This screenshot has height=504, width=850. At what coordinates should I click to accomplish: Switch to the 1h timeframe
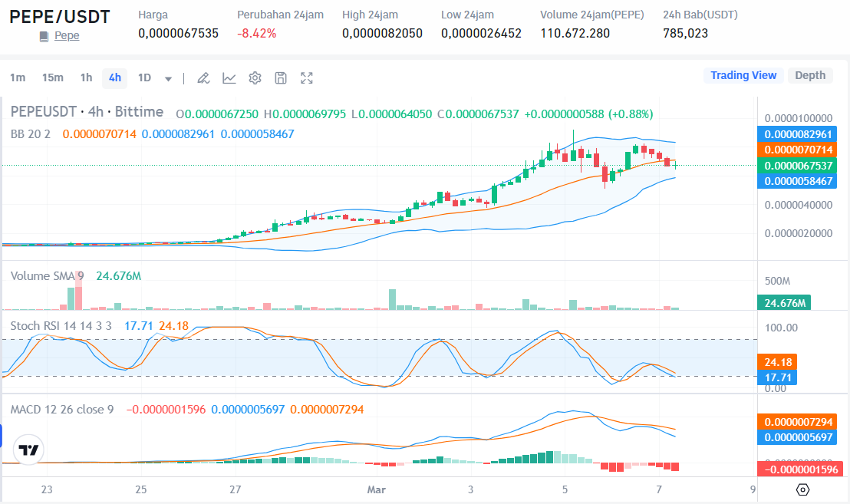coord(86,77)
